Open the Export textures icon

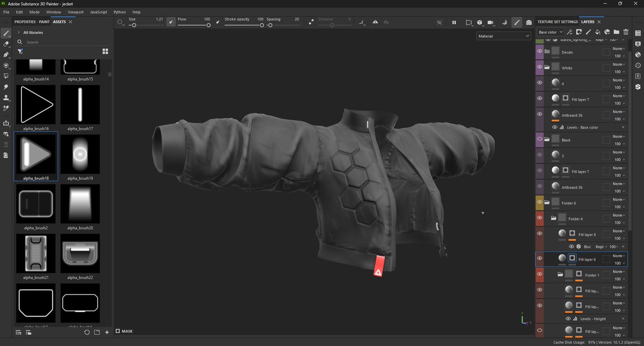(6, 123)
